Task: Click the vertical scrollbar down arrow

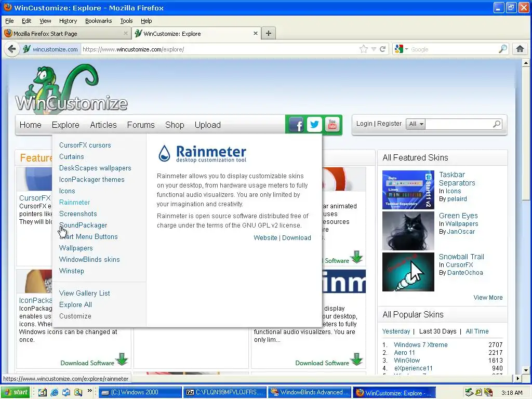Action: coord(526,370)
